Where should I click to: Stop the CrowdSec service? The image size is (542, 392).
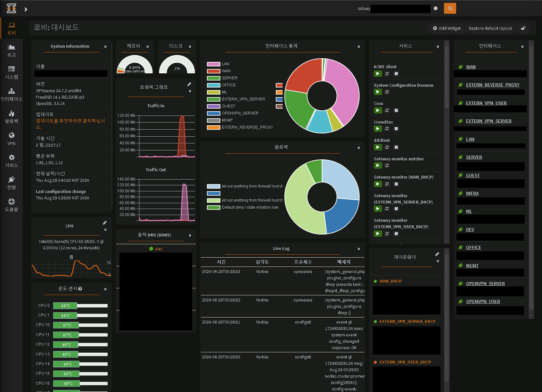coord(396,129)
